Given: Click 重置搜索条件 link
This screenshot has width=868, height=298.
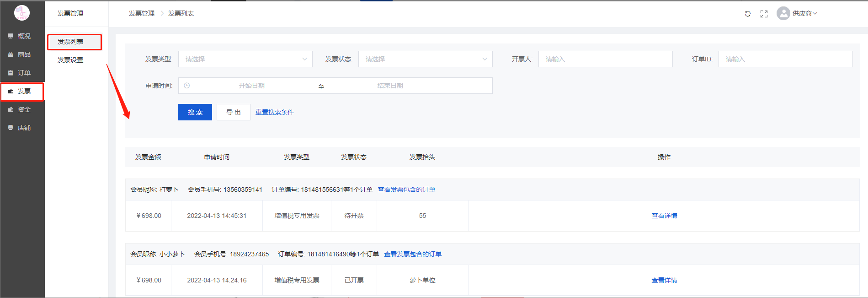Looking at the screenshot, I should [274, 112].
